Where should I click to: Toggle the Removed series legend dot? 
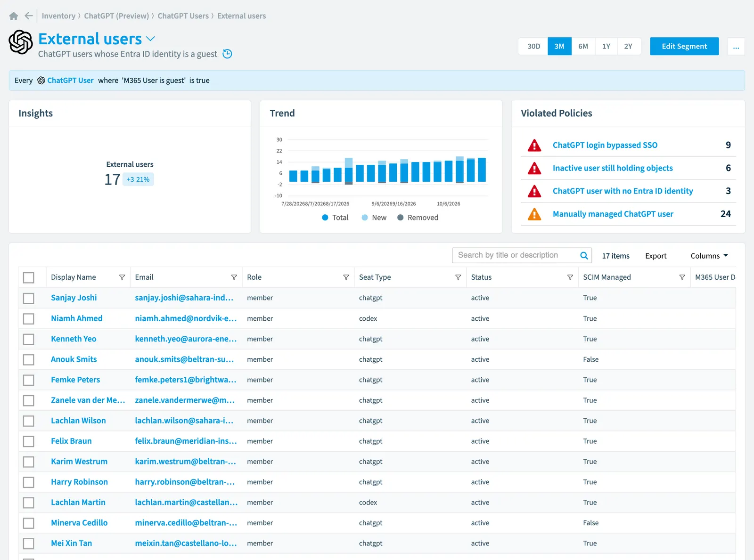pyautogui.click(x=401, y=218)
